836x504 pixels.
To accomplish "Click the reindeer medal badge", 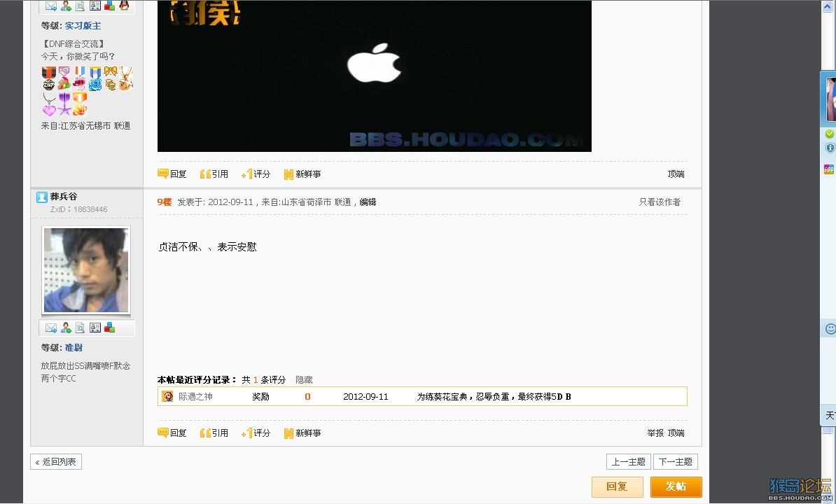I will pyautogui.click(x=126, y=78).
